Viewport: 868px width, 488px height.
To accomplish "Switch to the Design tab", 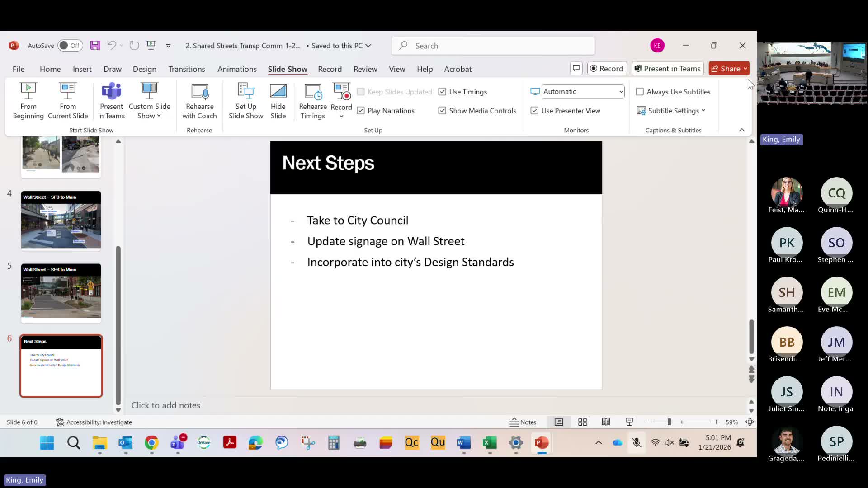I will point(144,69).
